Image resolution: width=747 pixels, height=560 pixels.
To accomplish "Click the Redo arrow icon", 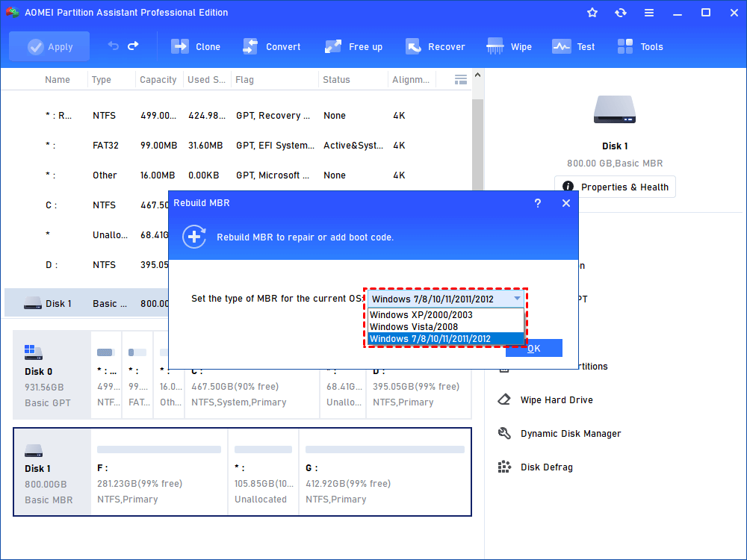I will [134, 46].
